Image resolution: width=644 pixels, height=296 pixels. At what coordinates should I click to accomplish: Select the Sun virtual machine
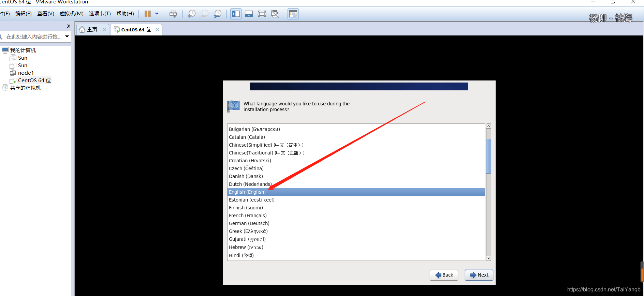23,58
